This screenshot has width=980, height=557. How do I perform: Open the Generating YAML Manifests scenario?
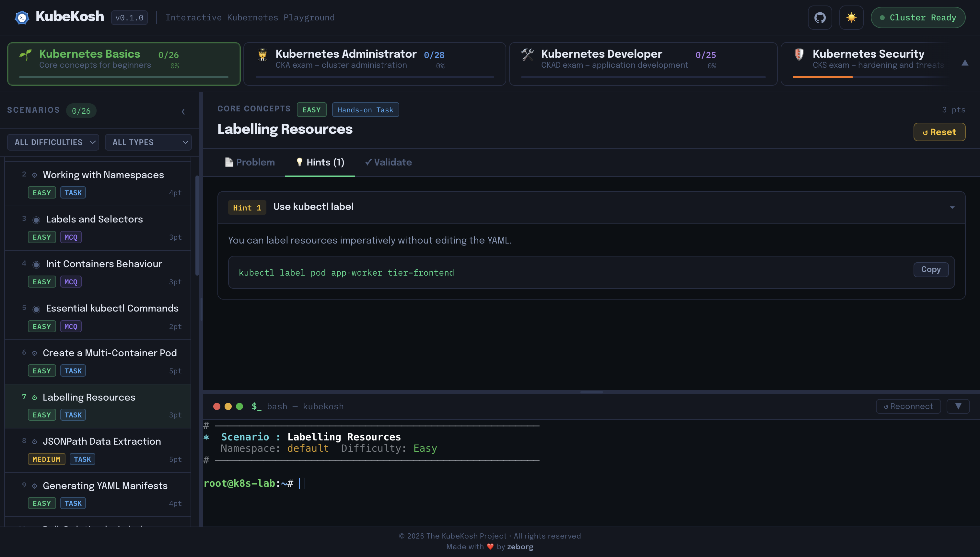[98, 494]
